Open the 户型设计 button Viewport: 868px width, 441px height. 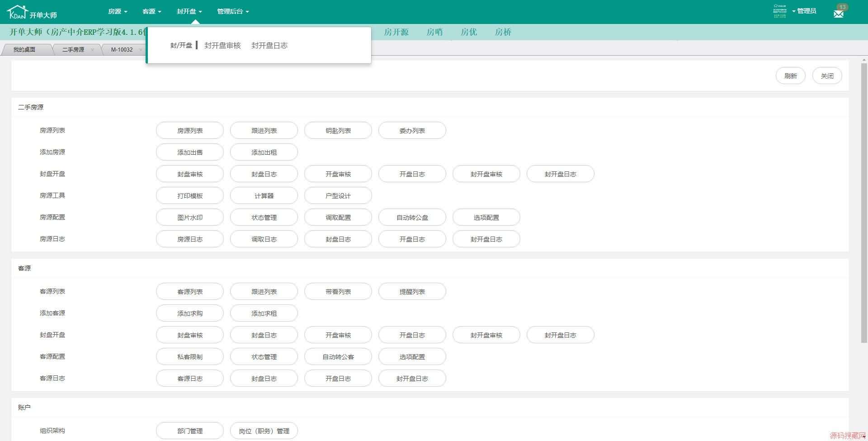[x=338, y=196]
